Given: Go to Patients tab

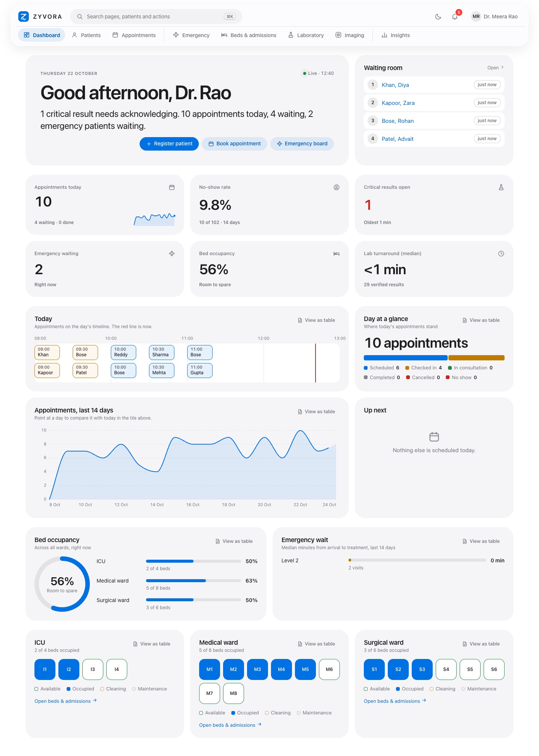Looking at the screenshot, I should click(x=86, y=35).
